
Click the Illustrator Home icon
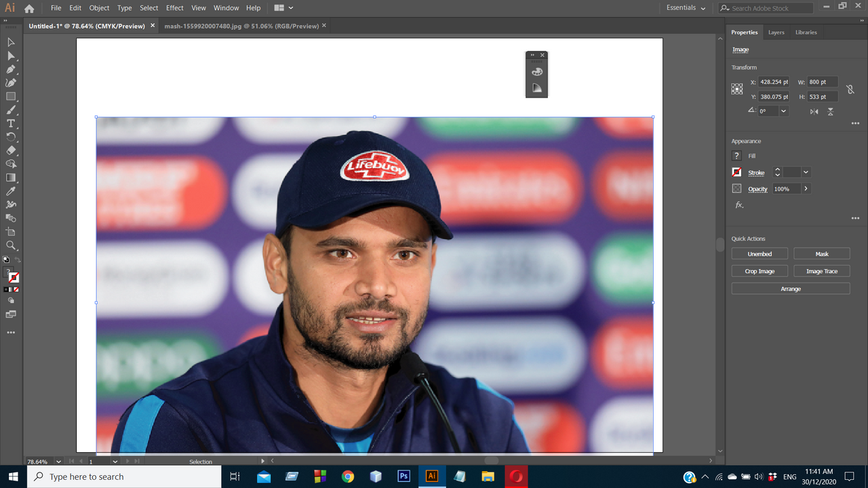click(28, 8)
